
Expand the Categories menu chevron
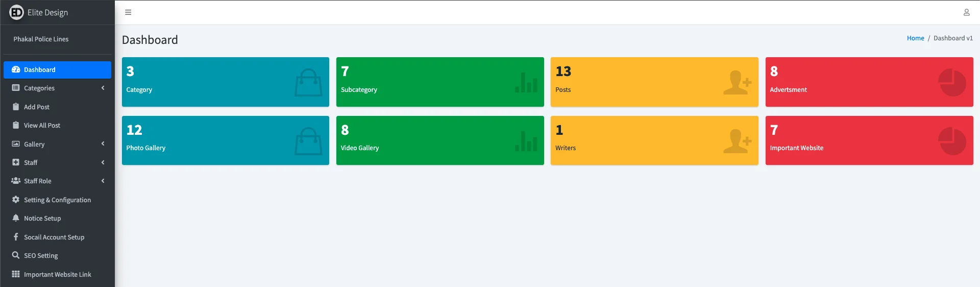[103, 88]
